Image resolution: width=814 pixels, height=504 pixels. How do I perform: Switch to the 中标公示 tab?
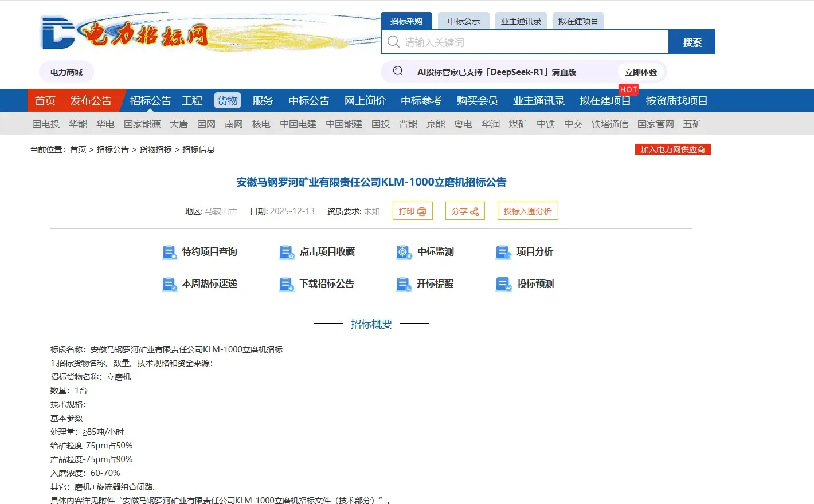(463, 21)
